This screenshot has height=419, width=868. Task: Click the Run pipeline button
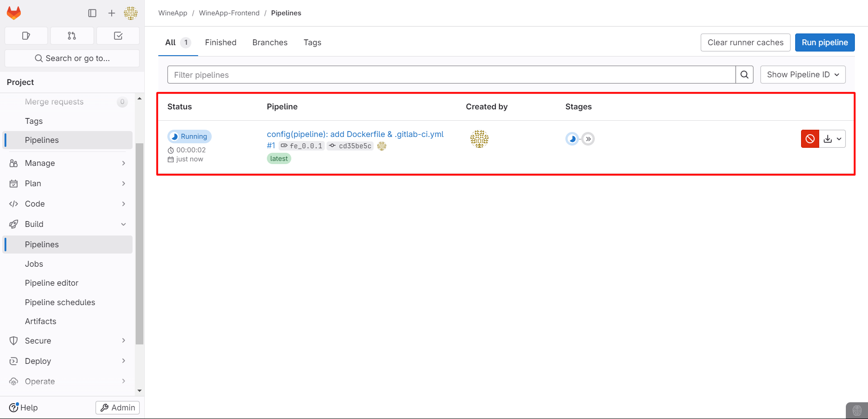pos(824,42)
